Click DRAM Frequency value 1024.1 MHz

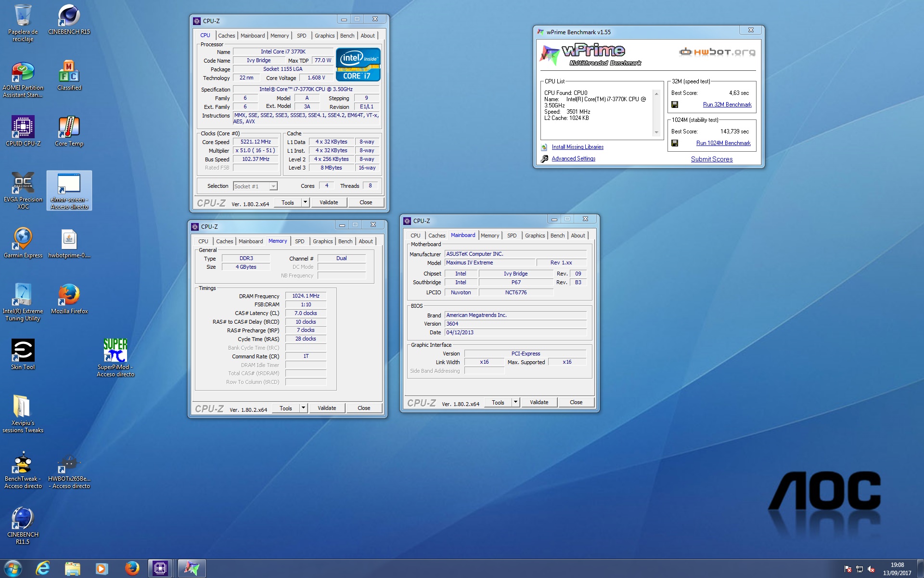(x=306, y=296)
